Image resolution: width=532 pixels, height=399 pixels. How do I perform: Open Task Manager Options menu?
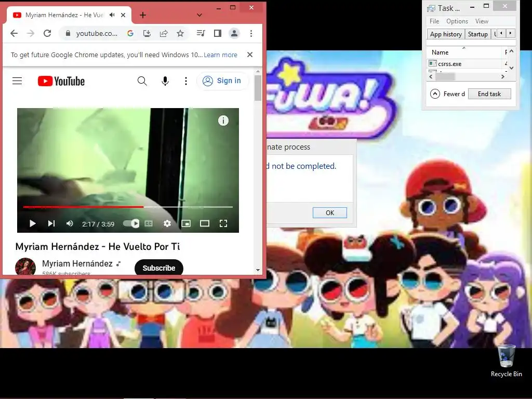[x=457, y=21]
